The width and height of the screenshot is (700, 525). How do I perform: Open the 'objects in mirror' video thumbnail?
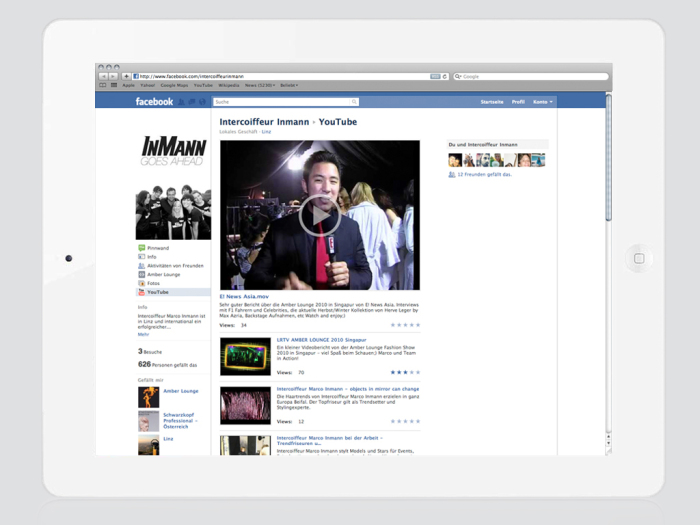click(245, 405)
